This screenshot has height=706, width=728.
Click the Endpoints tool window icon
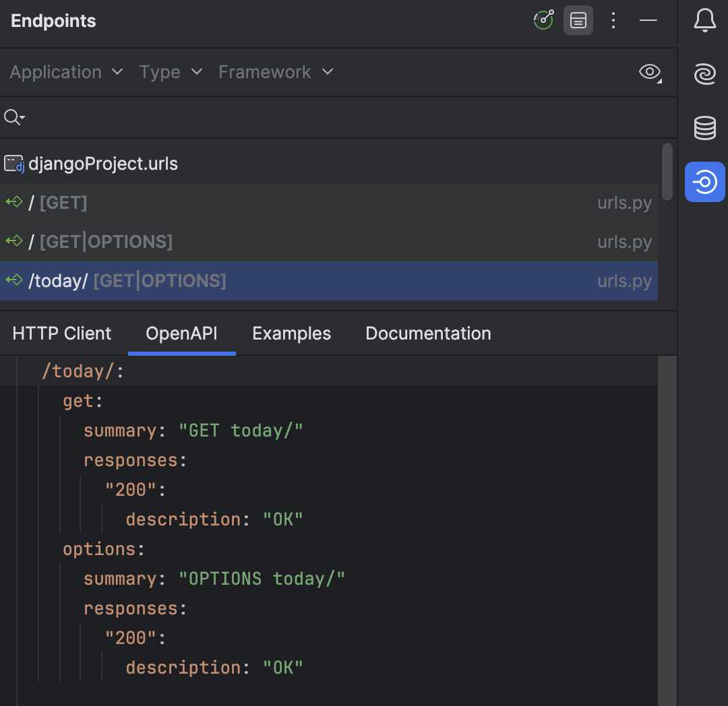pyautogui.click(x=704, y=182)
